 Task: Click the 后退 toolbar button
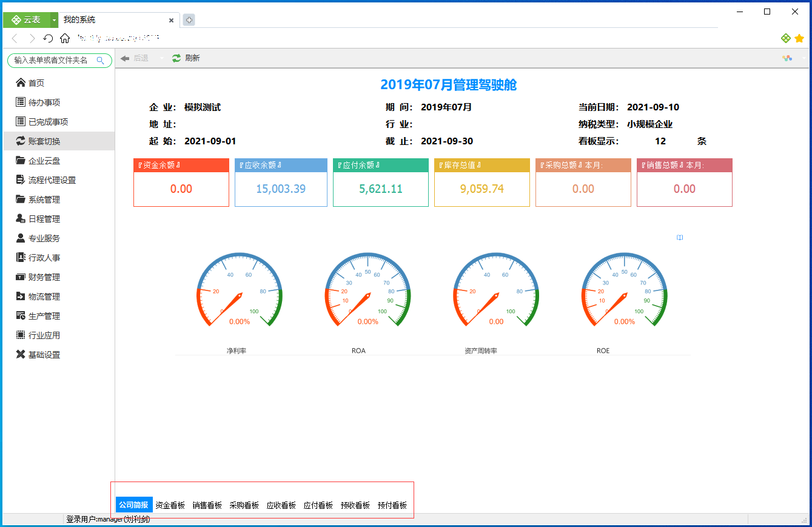coord(134,58)
